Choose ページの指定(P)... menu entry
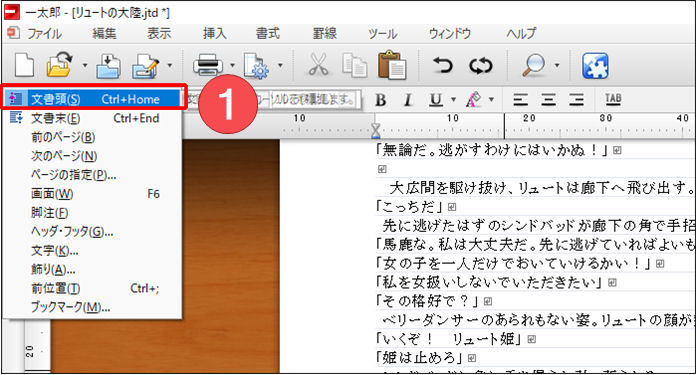The image size is (697, 375). point(93,175)
